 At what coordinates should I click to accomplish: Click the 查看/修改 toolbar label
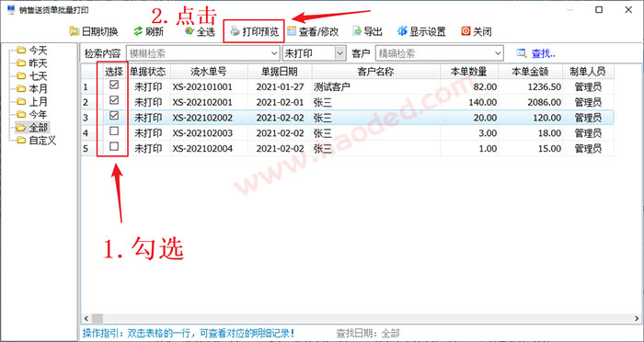(x=318, y=31)
